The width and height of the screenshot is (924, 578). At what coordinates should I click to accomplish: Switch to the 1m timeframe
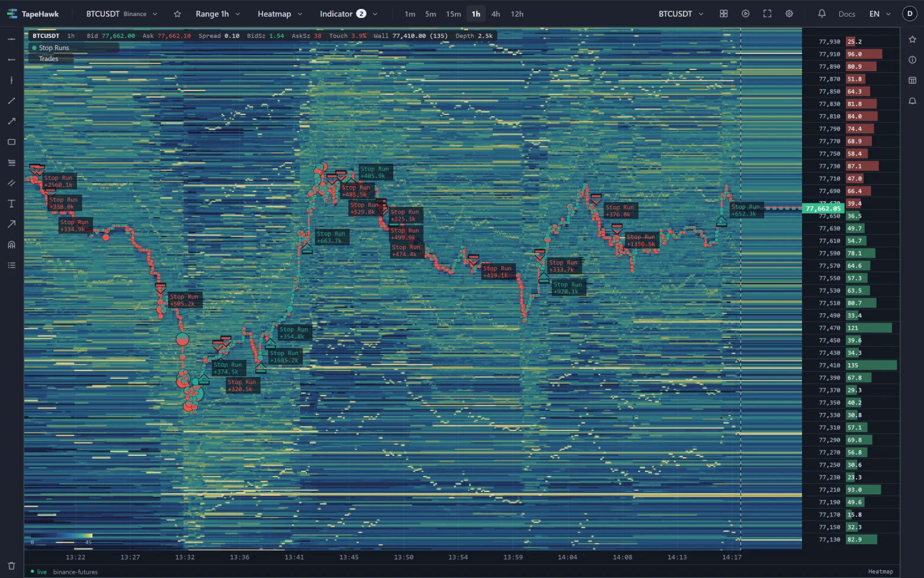pos(410,14)
